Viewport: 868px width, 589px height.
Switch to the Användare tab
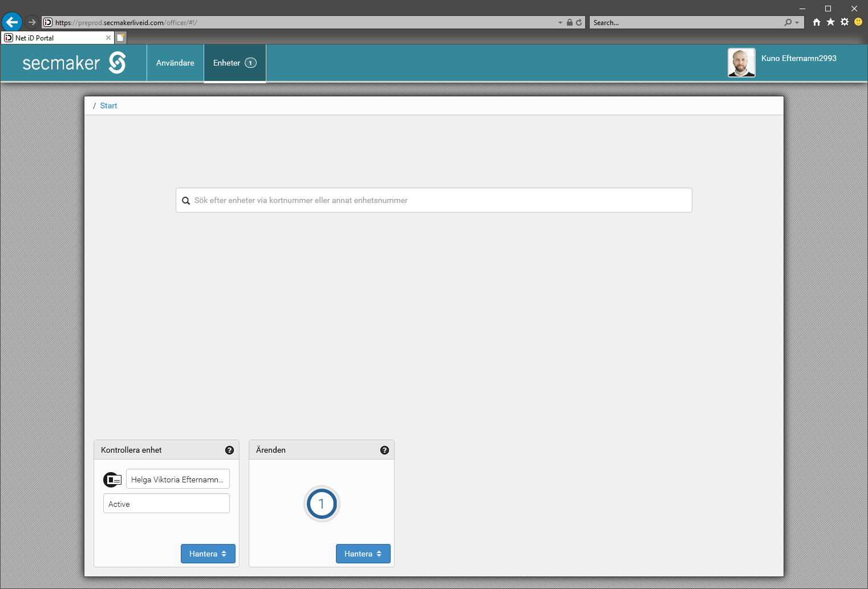(175, 63)
